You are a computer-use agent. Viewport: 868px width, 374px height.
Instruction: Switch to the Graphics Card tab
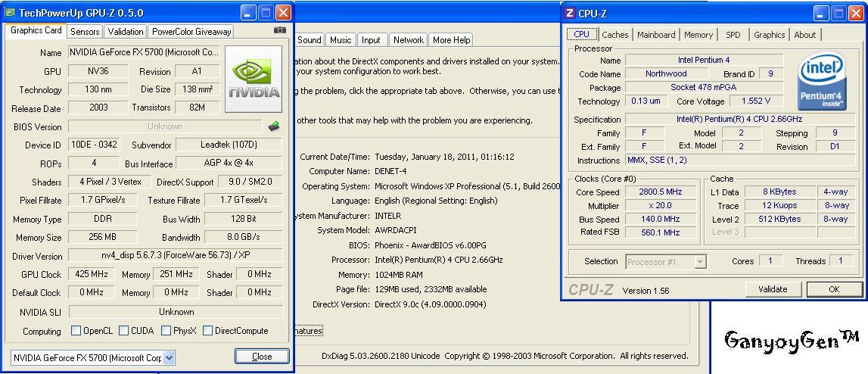coord(36,30)
